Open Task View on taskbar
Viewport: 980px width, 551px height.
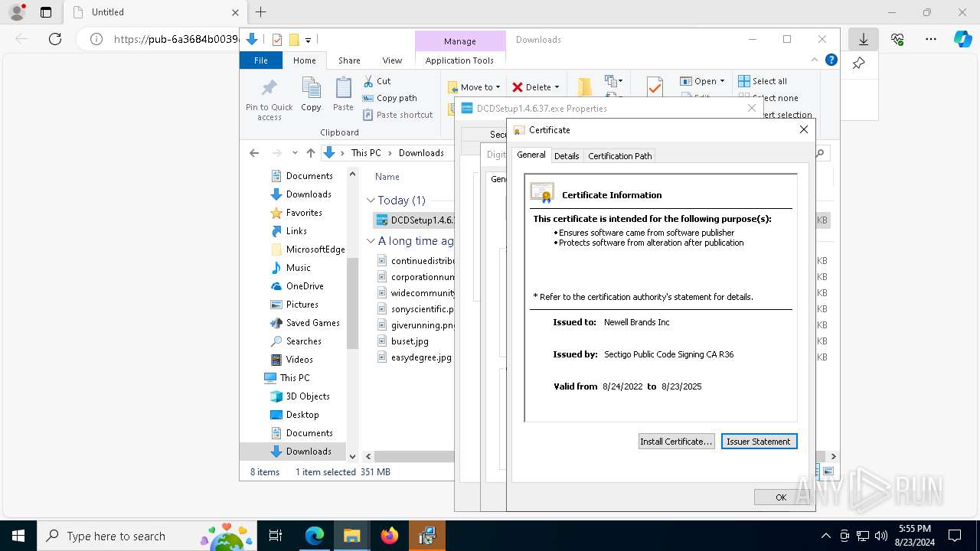click(x=276, y=536)
